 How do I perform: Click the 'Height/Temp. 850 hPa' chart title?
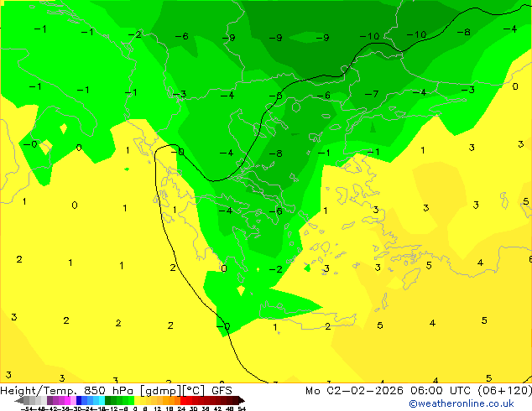coord(66,391)
